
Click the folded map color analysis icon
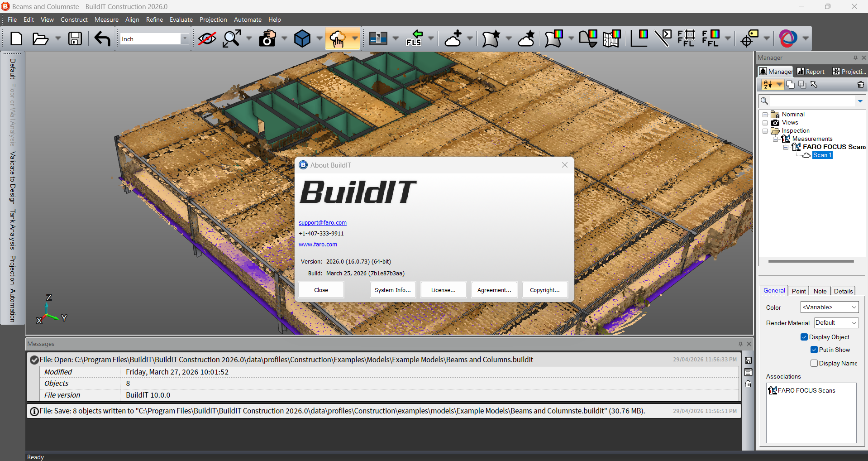tap(611, 39)
